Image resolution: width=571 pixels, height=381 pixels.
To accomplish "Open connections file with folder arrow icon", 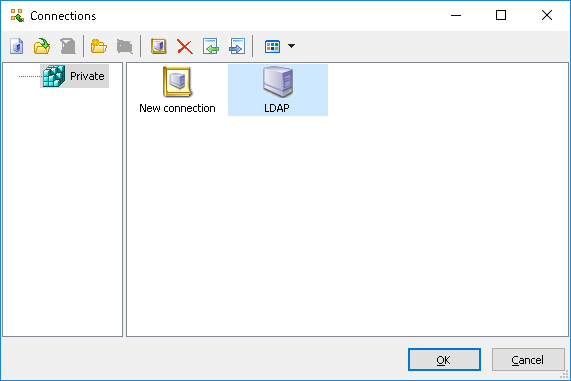I will tap(42, 46).
